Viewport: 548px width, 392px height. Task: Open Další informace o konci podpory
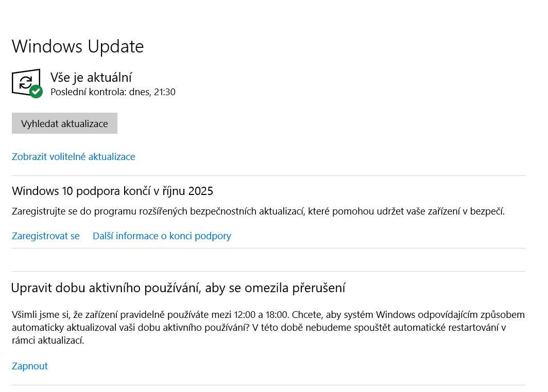(x=162, y=236)
